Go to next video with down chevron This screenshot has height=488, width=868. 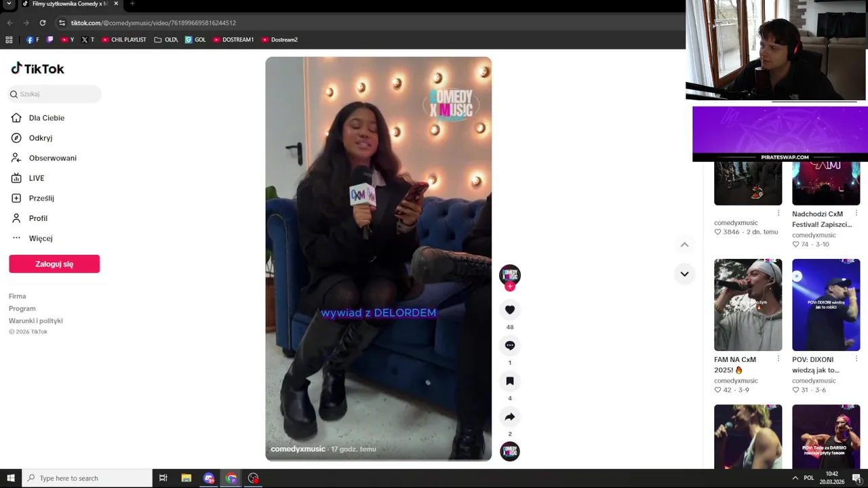pyautogui.click(x=684, y=274)
